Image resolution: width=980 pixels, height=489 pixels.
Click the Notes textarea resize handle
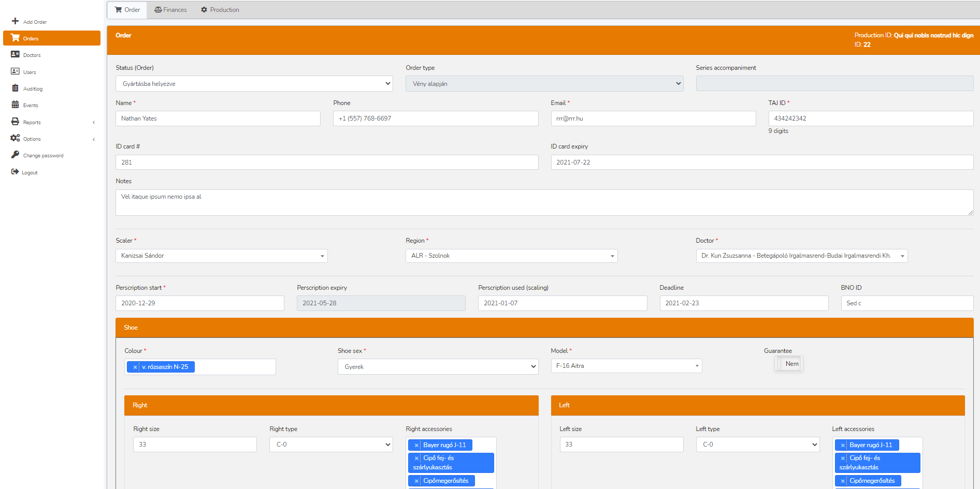click(970, 212)
